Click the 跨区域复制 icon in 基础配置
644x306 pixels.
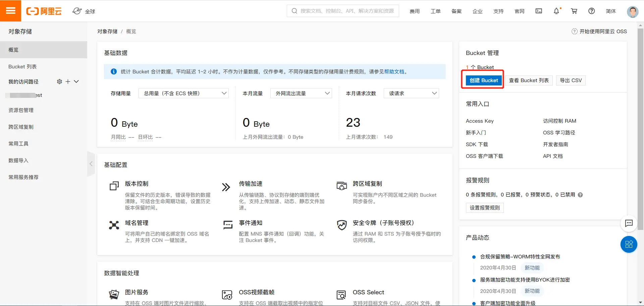click(x=341, y=186)
